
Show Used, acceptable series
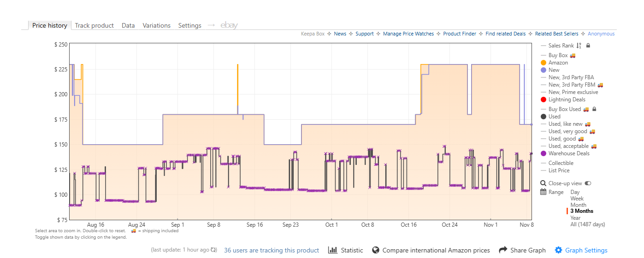569,146
